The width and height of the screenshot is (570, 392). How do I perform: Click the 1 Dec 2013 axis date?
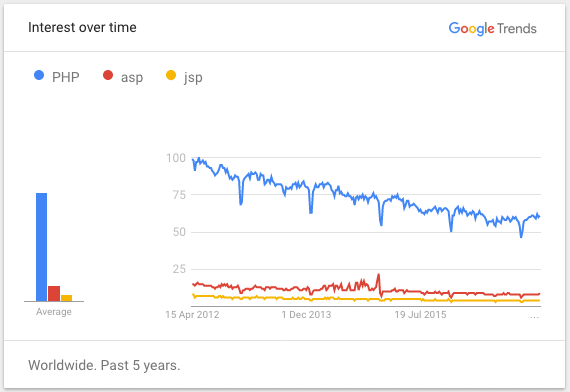pos(306,315)
